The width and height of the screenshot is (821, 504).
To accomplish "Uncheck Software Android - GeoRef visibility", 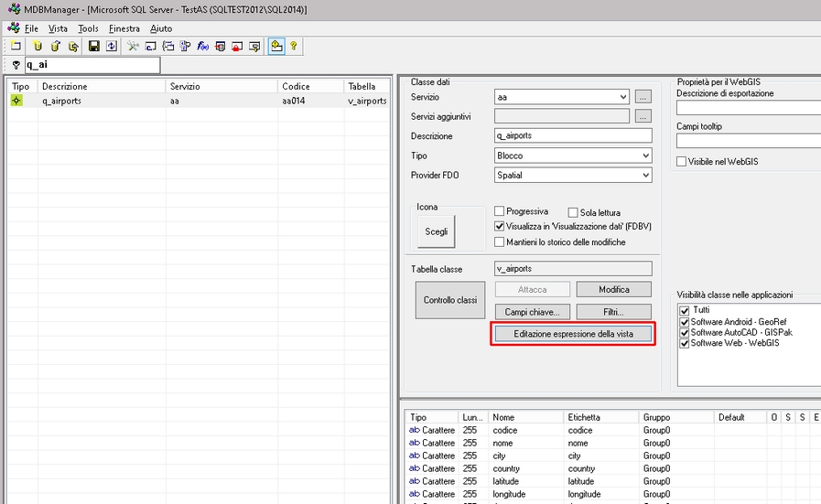I will pos(684,321).
